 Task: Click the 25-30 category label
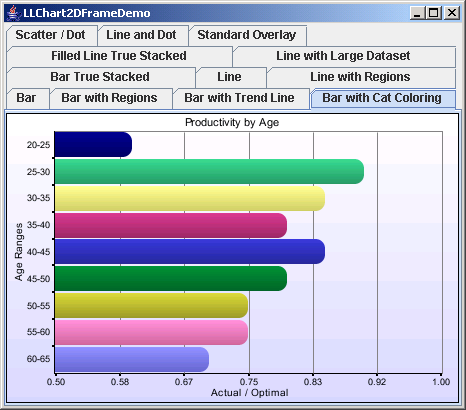tap(38, 172)
